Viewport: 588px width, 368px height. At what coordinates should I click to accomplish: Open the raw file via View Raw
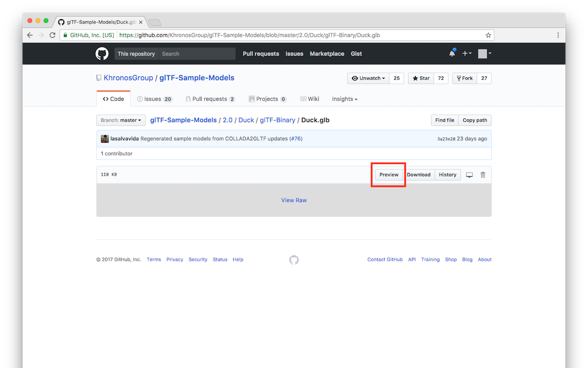294,200
